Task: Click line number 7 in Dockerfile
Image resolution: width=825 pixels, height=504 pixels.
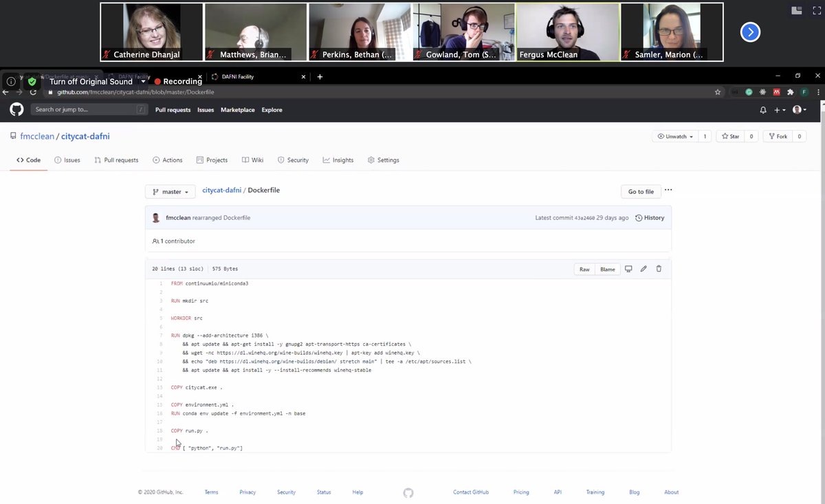Action: pyautogui.click(x=161, y=336)
